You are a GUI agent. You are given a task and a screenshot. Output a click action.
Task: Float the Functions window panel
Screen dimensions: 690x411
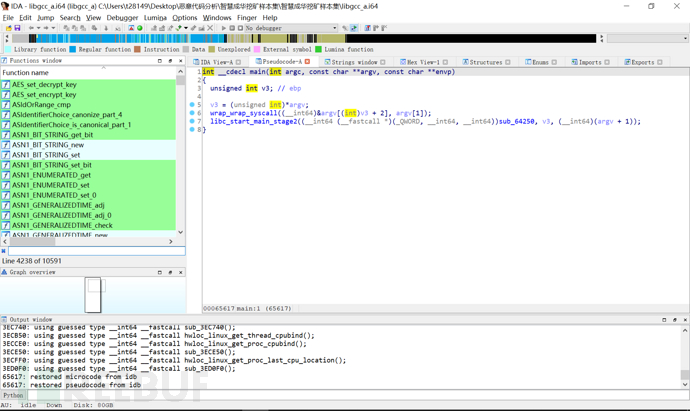(x=170, y=61)
